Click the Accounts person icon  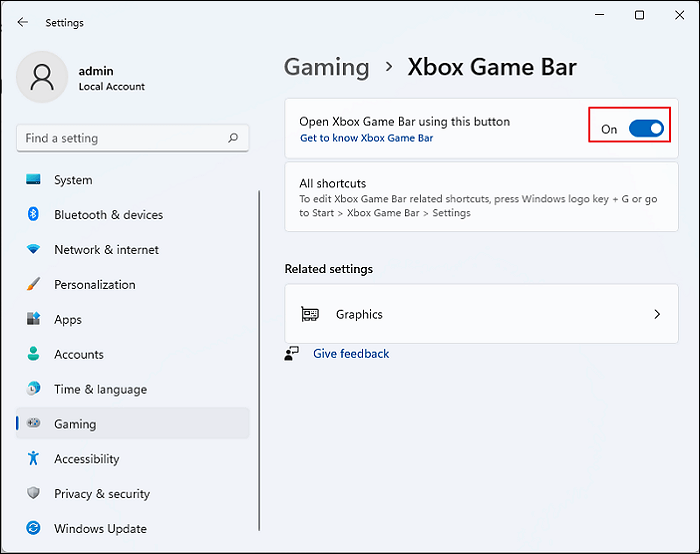pyautogui.click(x=33, y=354)
